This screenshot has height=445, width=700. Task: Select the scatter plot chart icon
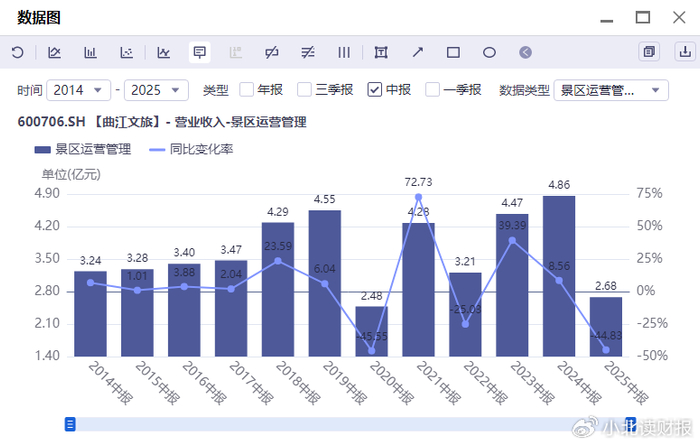tap(127, 52)
